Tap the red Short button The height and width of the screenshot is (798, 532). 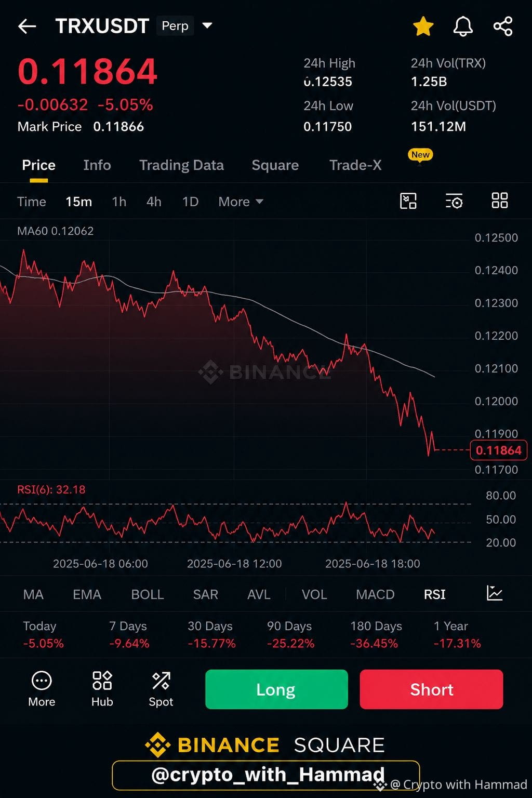(x=431, y=689)
